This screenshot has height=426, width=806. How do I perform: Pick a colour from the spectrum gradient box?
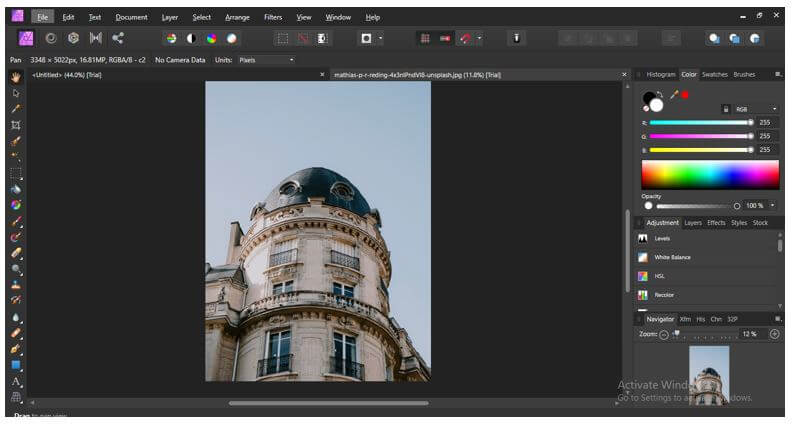click(710, 175)
